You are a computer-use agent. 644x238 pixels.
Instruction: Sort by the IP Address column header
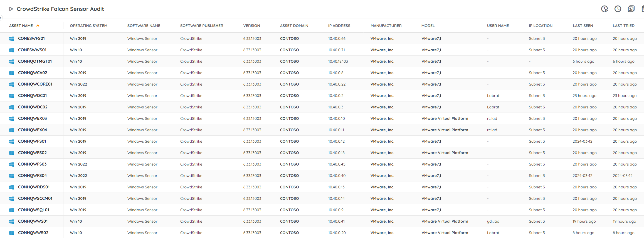click(339, 26)
